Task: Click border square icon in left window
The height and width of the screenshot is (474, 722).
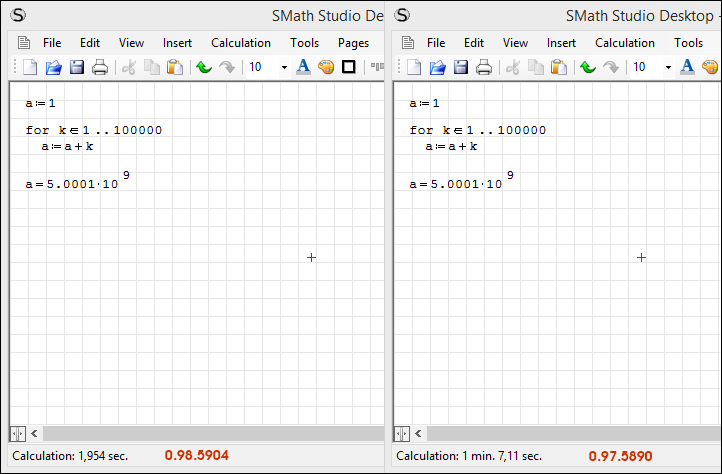Action: (349, 67)
